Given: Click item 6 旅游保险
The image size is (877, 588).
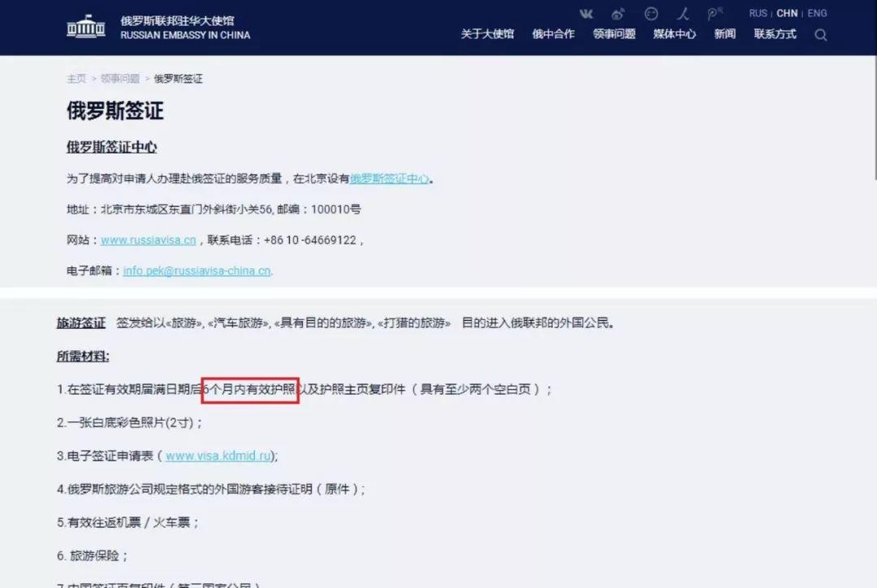Looking at the screenshot, I should [x=93, y=556].
